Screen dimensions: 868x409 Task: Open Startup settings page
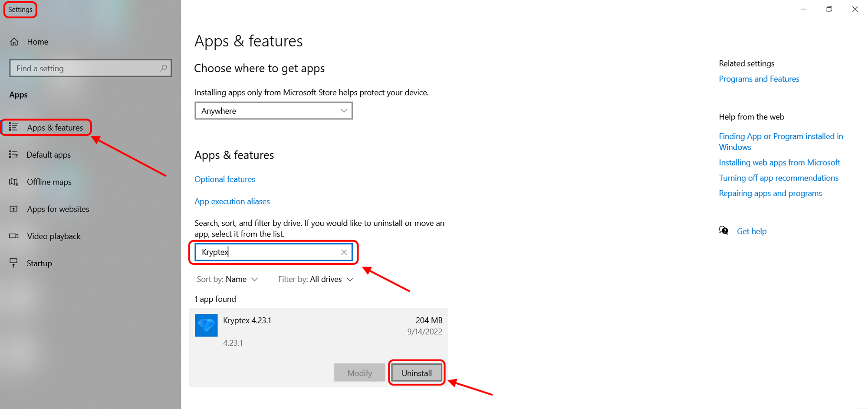pos(39,263)
